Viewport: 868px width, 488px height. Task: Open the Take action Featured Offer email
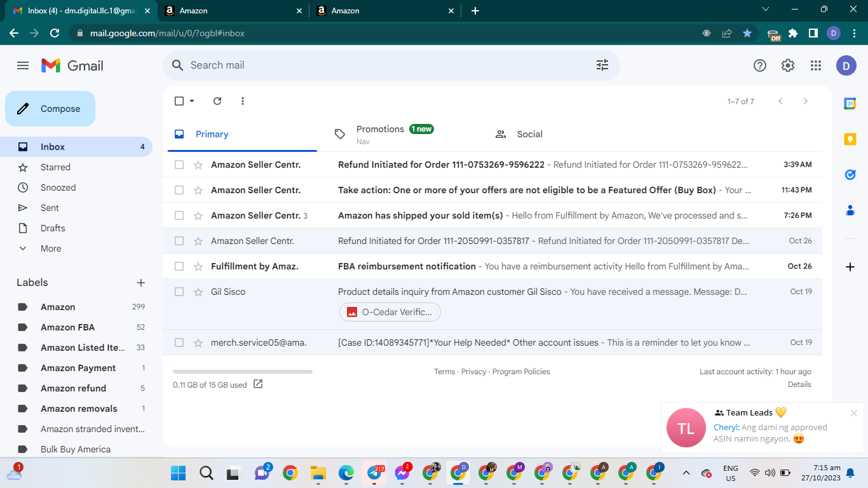tap(492, 190)
